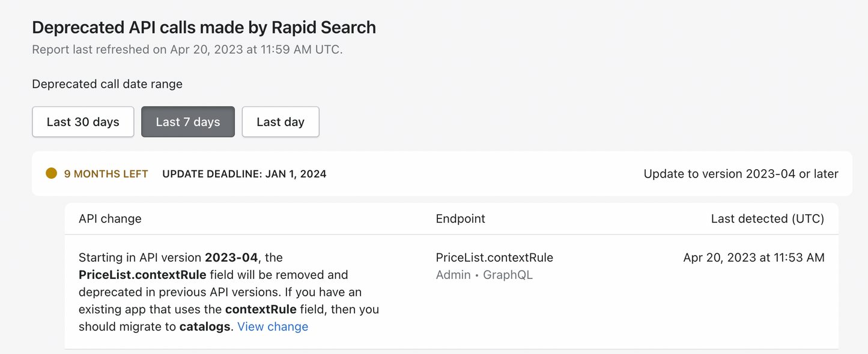
Task: Click the Deprecated API calls page heading
Action: [x=204, y=28]
